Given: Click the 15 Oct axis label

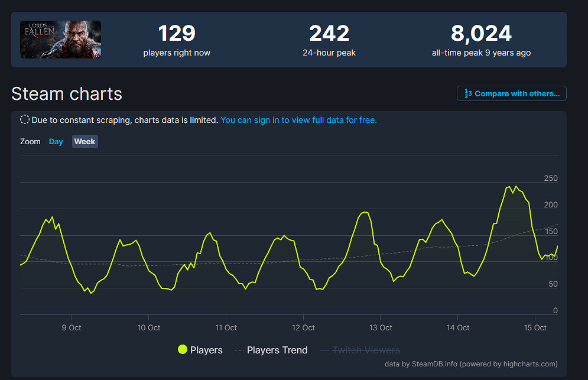Looking at the screenshot, I should click(x=535, y=327).
